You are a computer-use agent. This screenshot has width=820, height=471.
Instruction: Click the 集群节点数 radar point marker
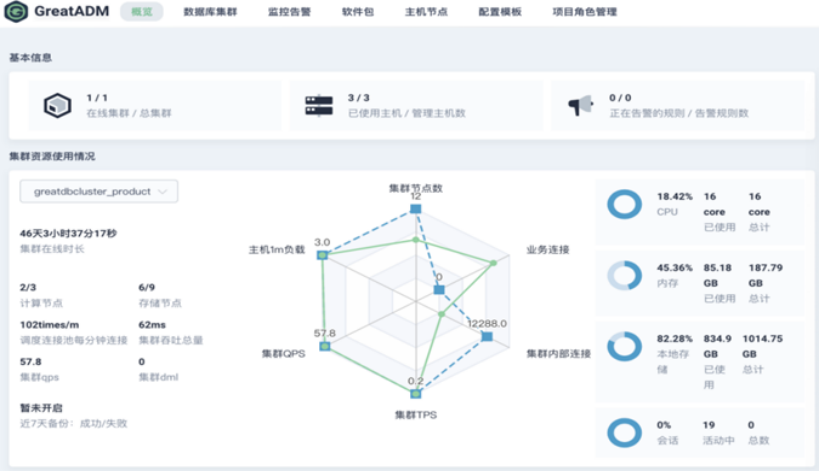(x=416, y=209)
